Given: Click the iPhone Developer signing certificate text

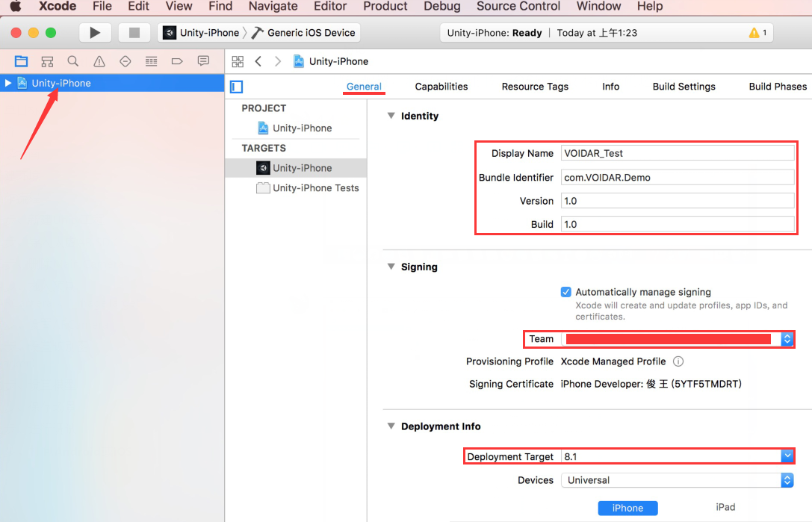Looking at the screenshot, I should click(651, 384).
